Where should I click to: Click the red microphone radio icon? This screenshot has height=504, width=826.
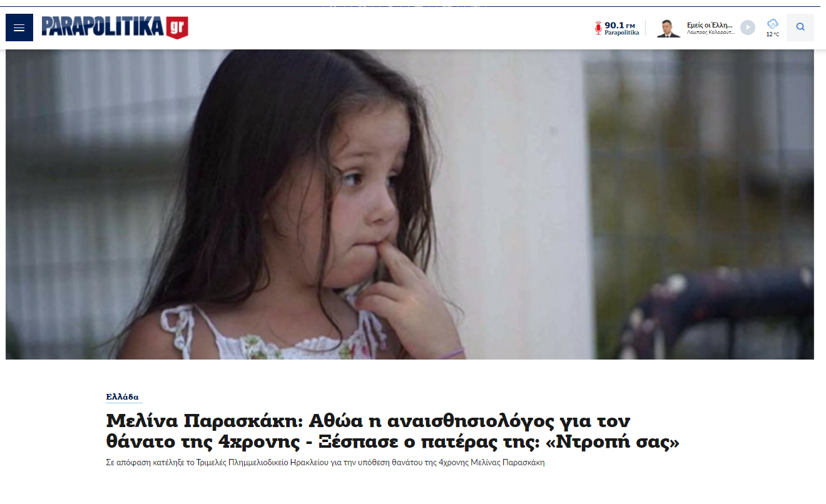click(x=598, y=28)
